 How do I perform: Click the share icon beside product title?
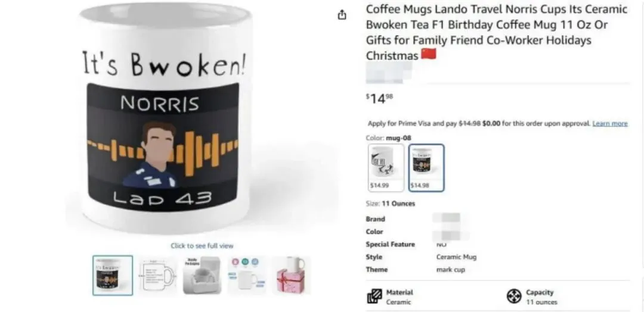(x=342, y=15)
